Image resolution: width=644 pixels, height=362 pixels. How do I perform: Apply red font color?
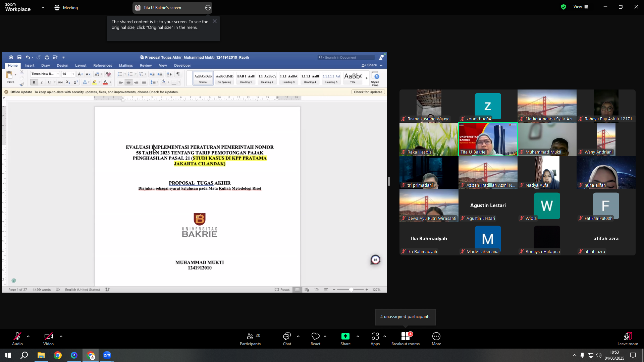105,82
